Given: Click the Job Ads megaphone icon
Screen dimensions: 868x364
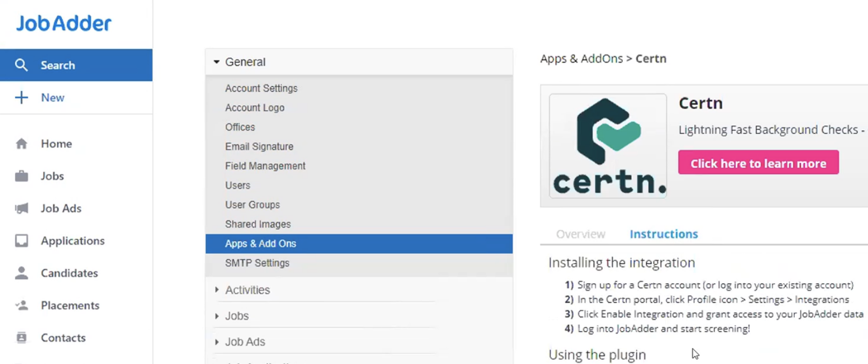Looking at the screenshot, I should pos(21,208).
